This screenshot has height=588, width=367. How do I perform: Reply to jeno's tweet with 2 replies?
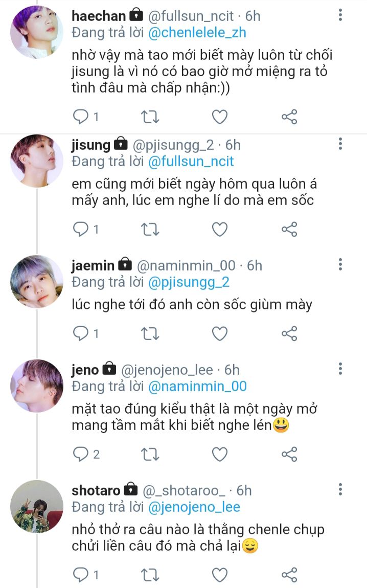81,454
